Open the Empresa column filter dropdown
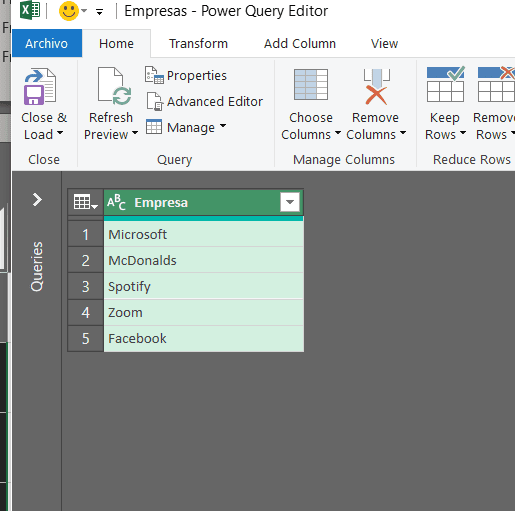This screenshot has height=511, width=515. click(x=290, y=202)
